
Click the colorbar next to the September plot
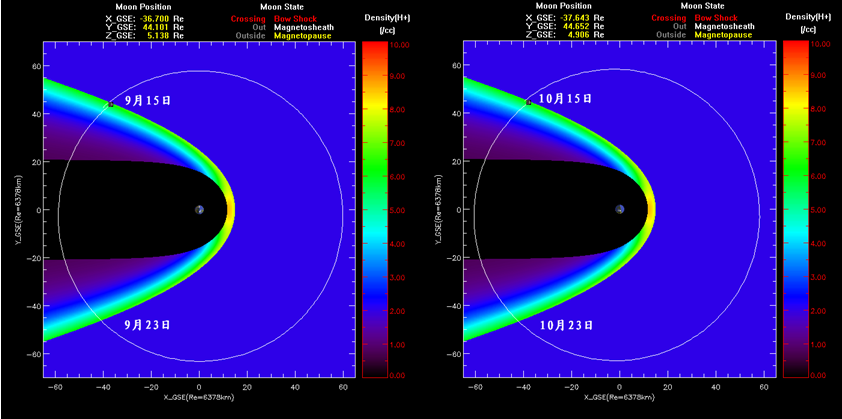375,209
